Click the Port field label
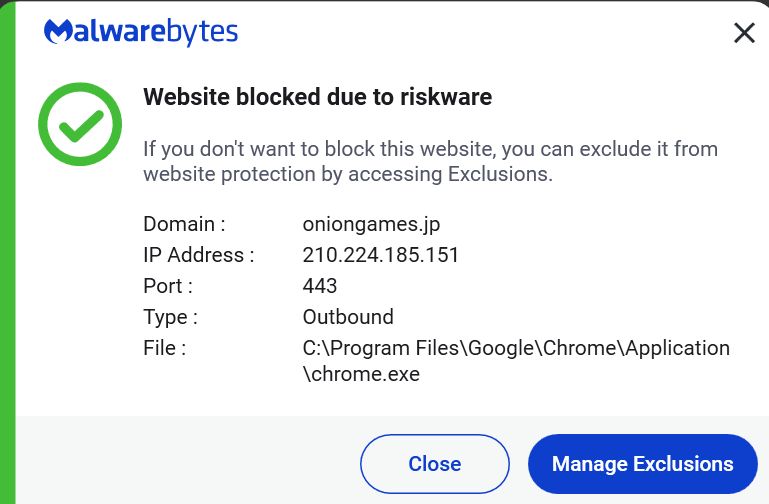This screenshot has width=769, height=504. (168, 286)
